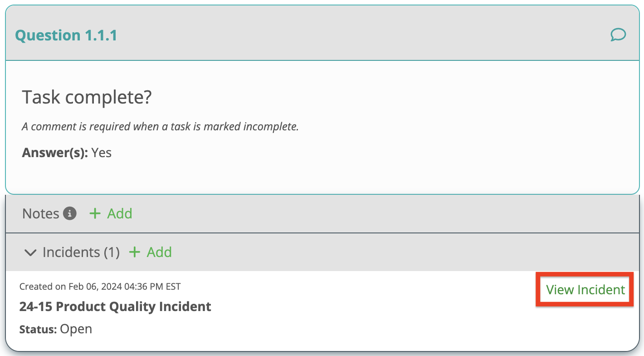Click the Task complete? question text
Viewport: 644px width, 356px height.
point(87,97)
